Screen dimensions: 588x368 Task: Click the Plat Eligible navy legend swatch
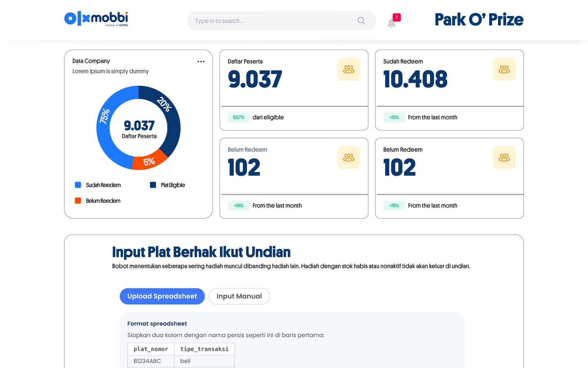[153, 185]
